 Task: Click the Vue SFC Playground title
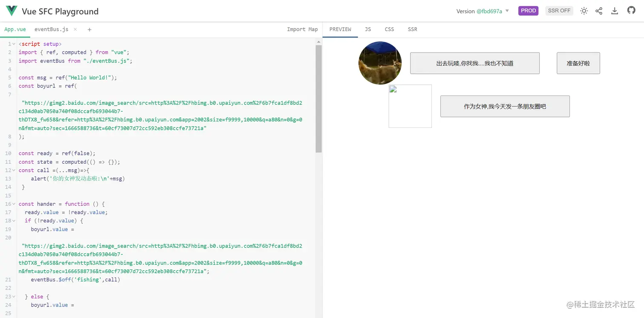[x=60, y=12]
